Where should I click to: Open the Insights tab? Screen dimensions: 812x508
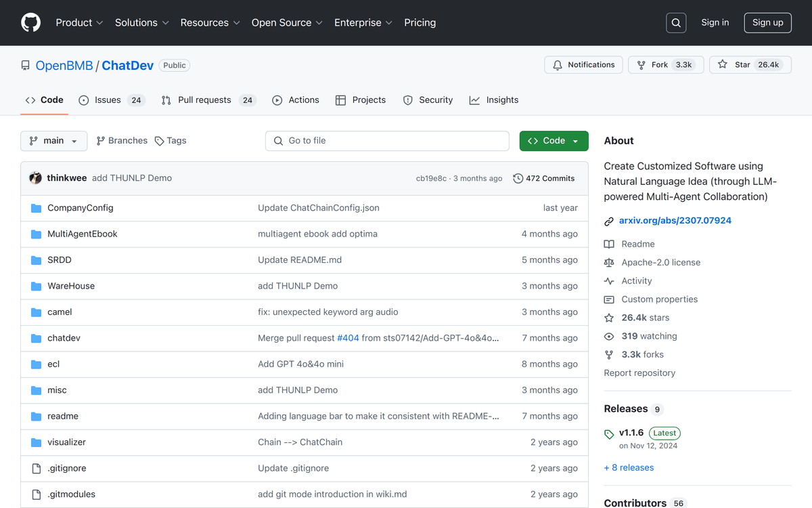click(494, 100)
